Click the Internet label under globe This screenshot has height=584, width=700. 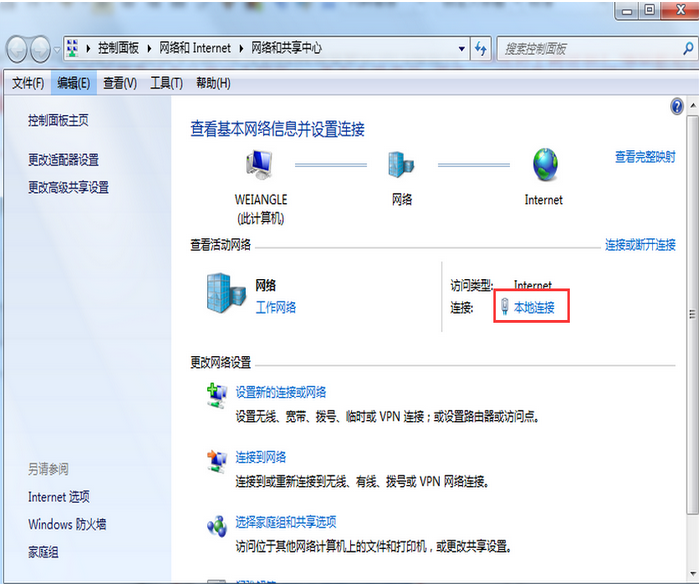543,200
